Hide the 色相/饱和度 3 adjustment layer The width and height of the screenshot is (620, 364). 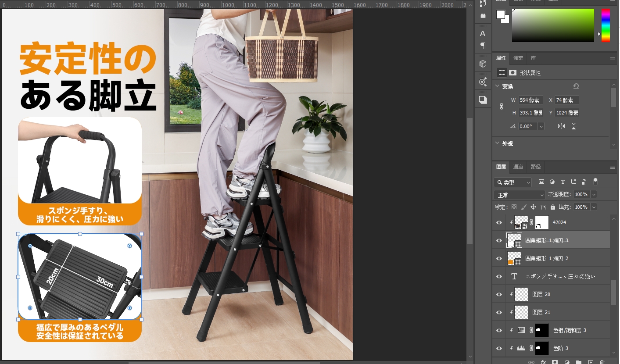[x=499, y=330]
